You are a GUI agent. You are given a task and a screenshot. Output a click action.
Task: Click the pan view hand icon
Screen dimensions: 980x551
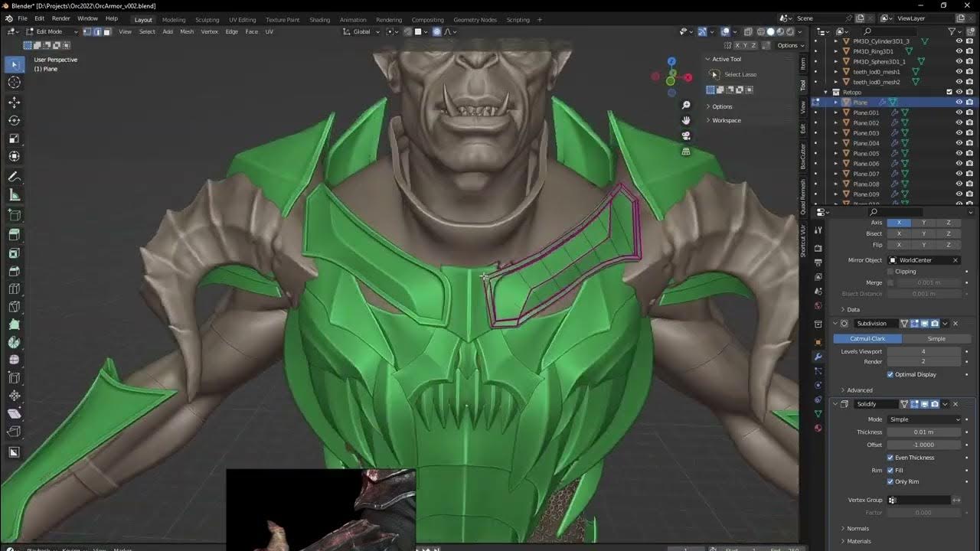tap(686, 120)
